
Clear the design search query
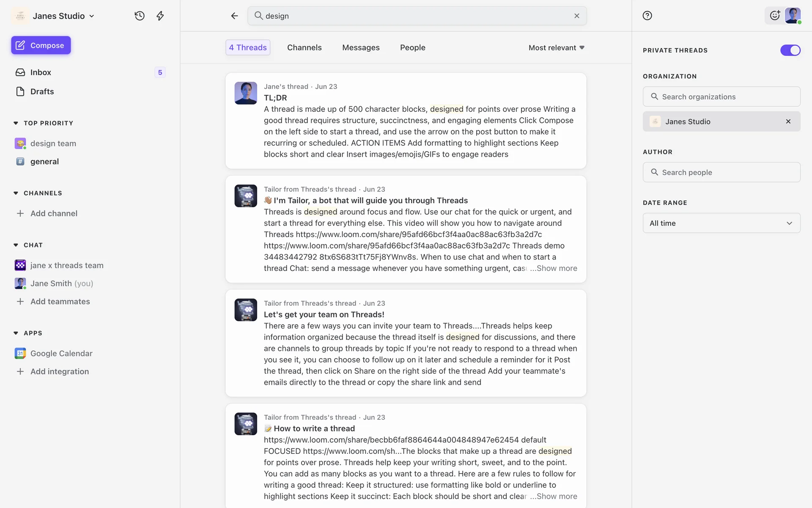click(x=576, y=16)
